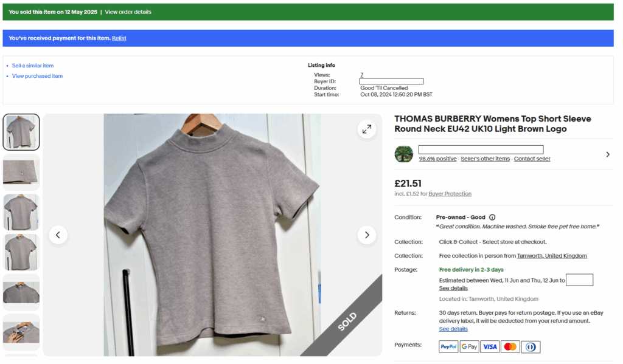Viewport: 623px width, 364px height.
Task: Select the PayPal payment icon
Action: click(x=448, y=346)
